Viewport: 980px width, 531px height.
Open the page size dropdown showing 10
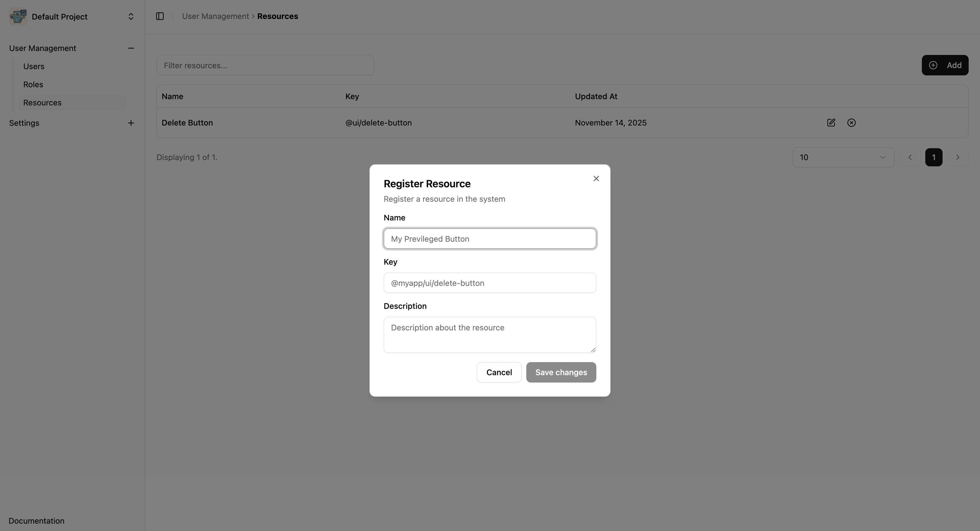(843, 157)
